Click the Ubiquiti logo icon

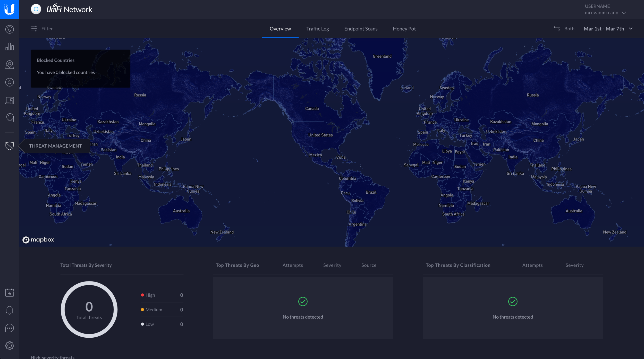point(10,10)
